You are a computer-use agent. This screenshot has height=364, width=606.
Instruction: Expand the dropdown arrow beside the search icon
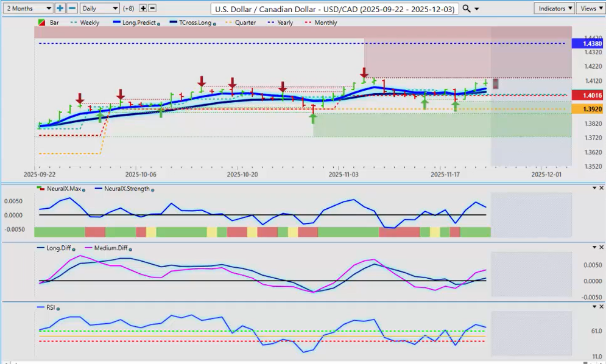tap(476, 9)
